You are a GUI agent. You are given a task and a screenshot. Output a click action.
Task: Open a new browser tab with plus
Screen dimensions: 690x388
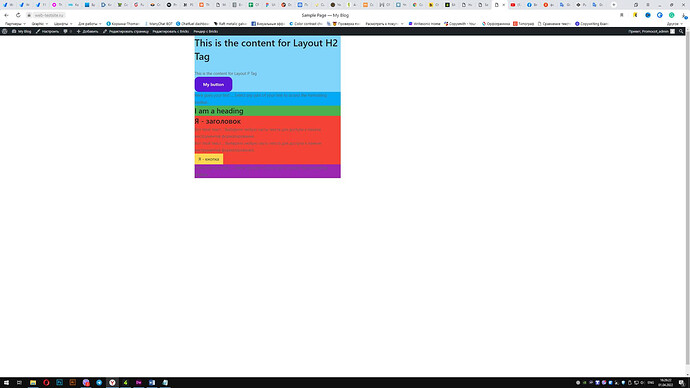pos(614,5)
